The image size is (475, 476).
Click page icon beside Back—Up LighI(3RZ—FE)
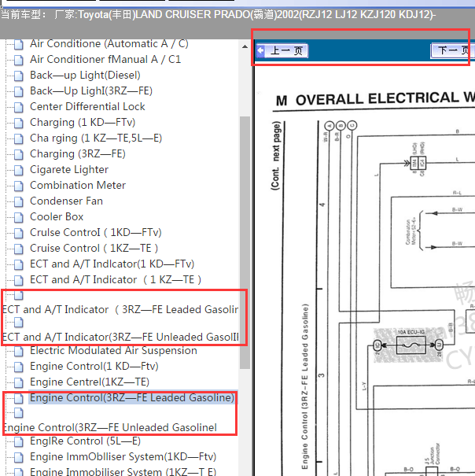(19, 91)
